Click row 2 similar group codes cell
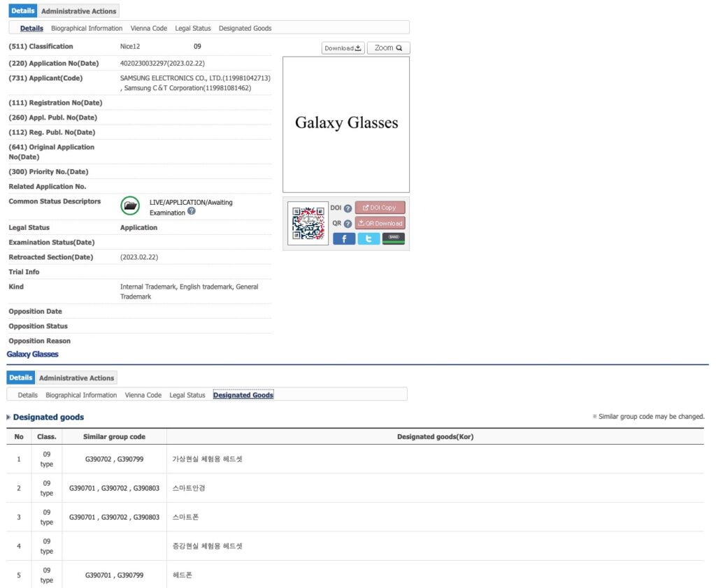Screen dimensions: 716x588 114,488
